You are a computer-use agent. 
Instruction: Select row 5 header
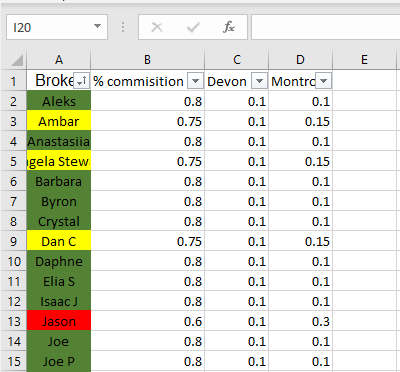[14, 161]
